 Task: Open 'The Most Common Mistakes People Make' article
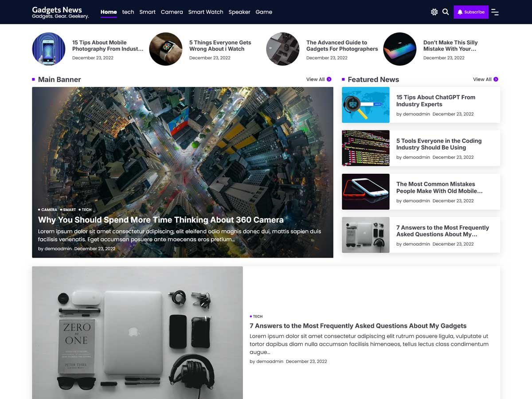coord(439,188)
